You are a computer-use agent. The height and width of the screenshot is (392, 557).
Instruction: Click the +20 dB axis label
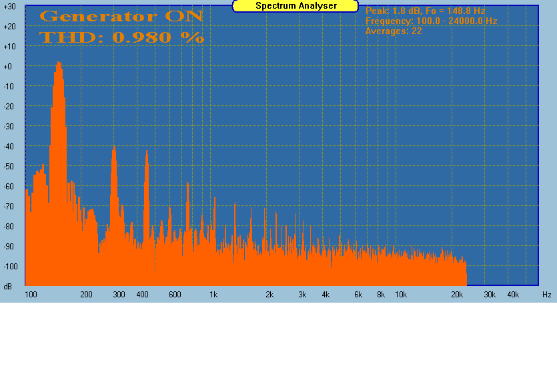click(9, 27)
